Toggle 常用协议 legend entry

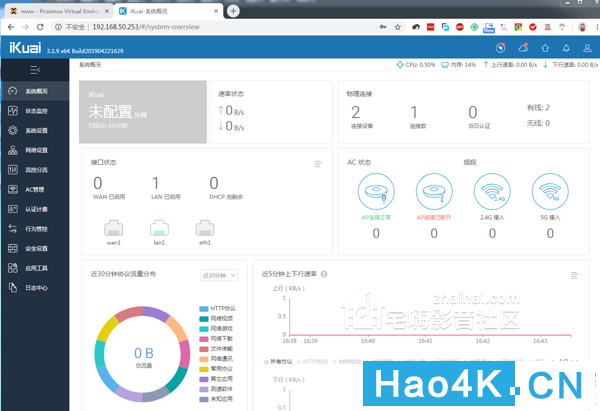(216, 369)
